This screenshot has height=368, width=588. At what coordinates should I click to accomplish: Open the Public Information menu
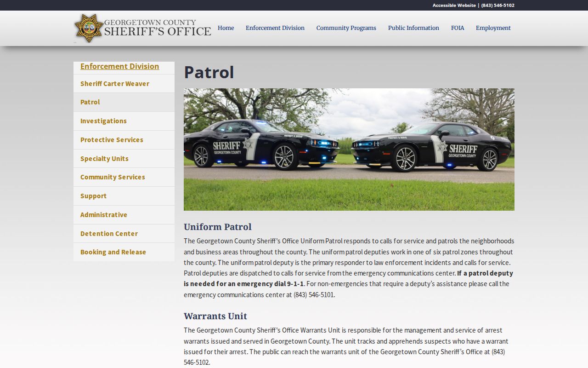[413, 28]
